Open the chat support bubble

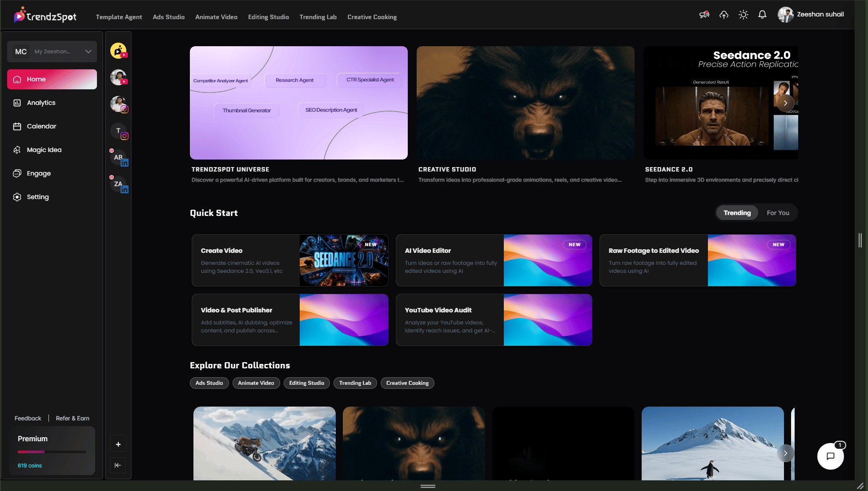click(x=830, y=456)
